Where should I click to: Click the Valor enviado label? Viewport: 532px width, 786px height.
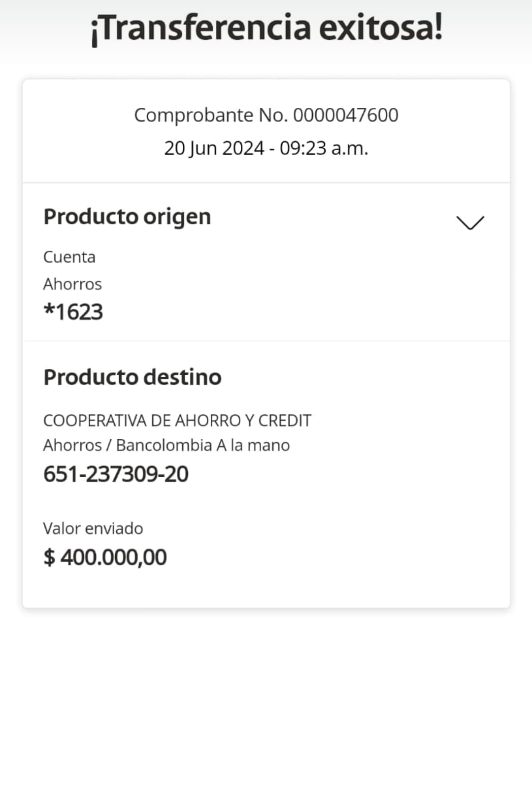(x=93, y=528)
